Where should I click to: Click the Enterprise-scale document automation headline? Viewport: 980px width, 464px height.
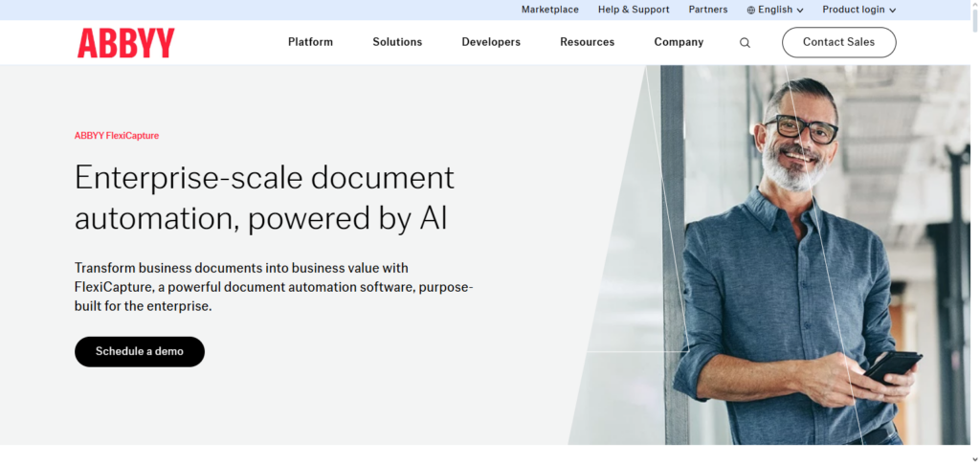pos(264,198)
